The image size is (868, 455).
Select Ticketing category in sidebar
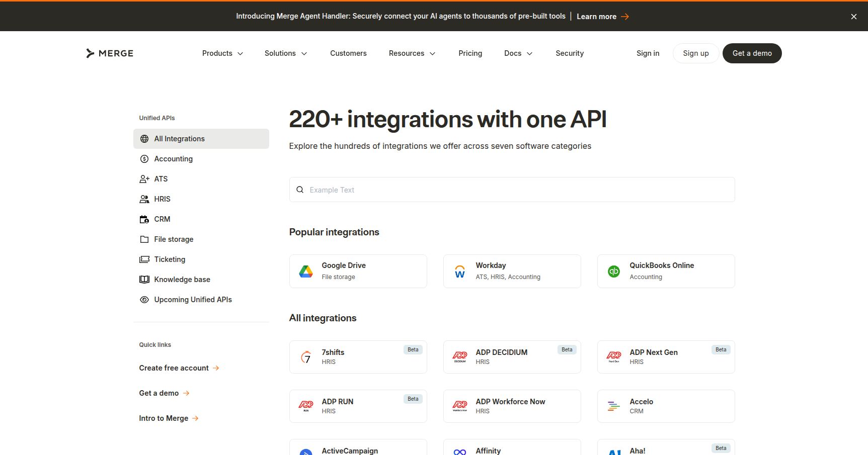(170, 259)
